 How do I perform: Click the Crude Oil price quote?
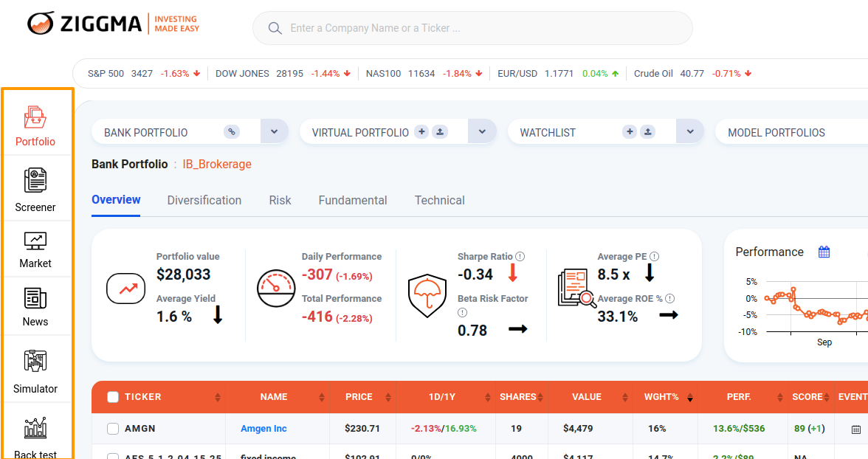pyautogui.click(x=692, y=74)
